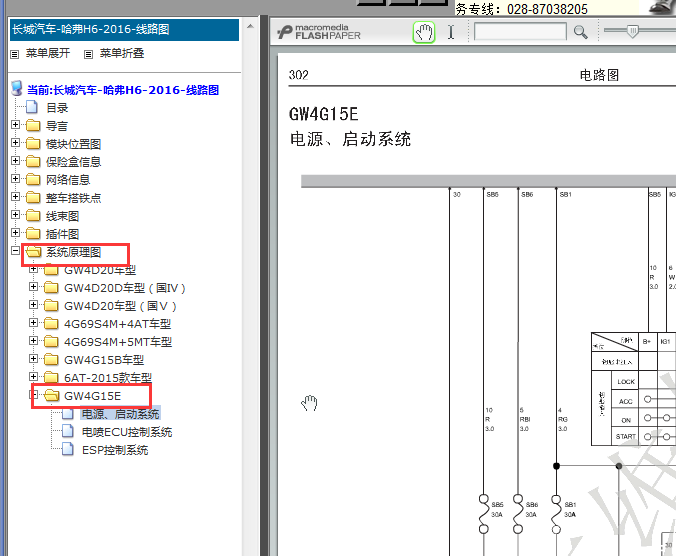Expand the 保险盒信息 folder
Screen dimensions: 676x556
click(16, 161)
